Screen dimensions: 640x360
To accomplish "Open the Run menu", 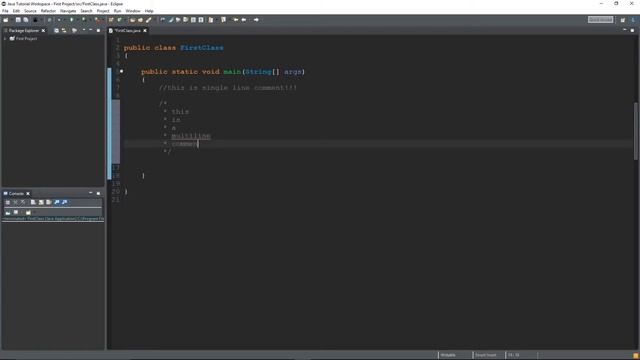I will point(118,11).
